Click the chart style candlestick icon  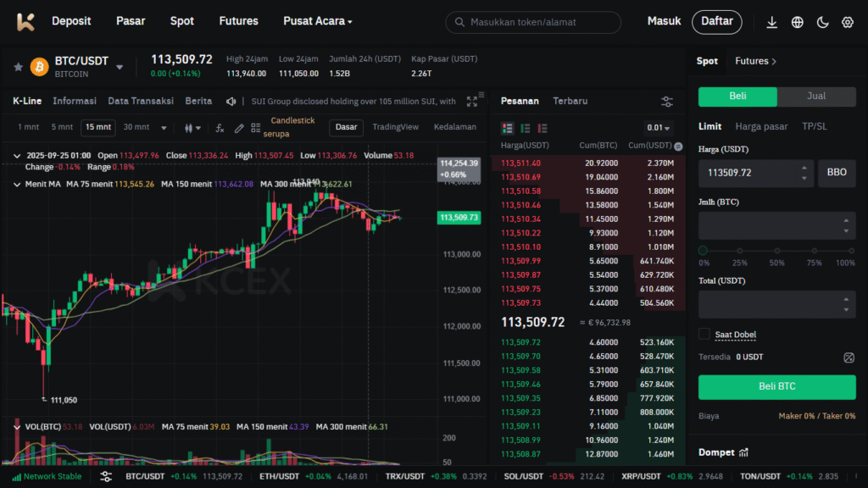(x=188, y=128)
